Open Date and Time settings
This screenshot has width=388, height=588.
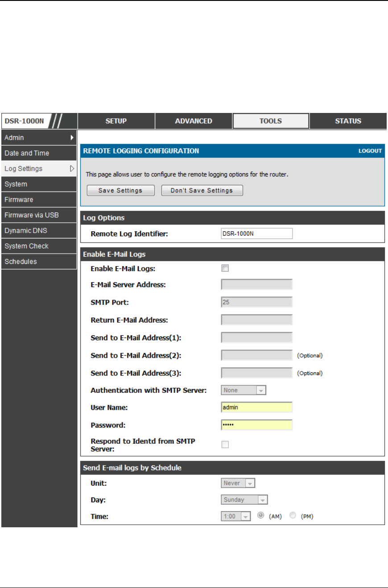tap(39, 153)
